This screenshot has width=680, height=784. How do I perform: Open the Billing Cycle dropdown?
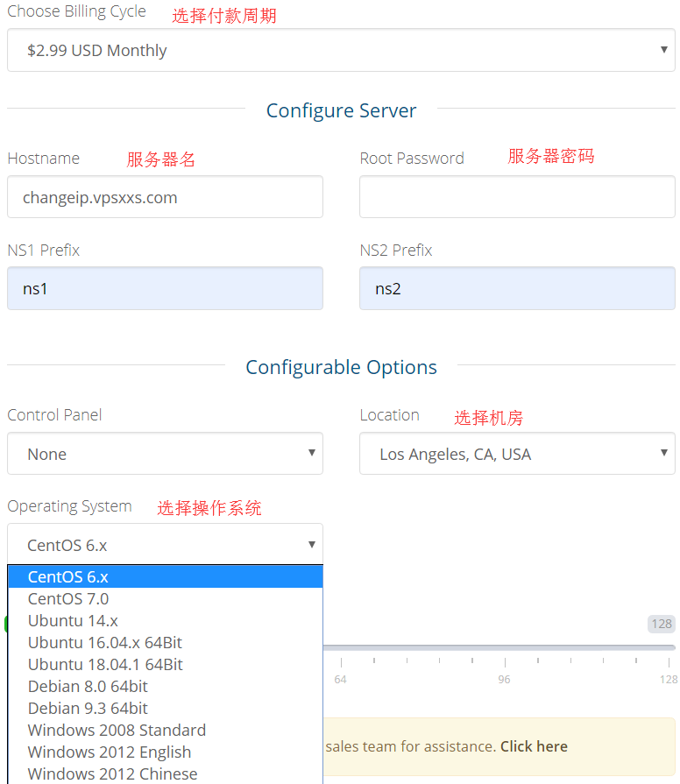point(341,50)
